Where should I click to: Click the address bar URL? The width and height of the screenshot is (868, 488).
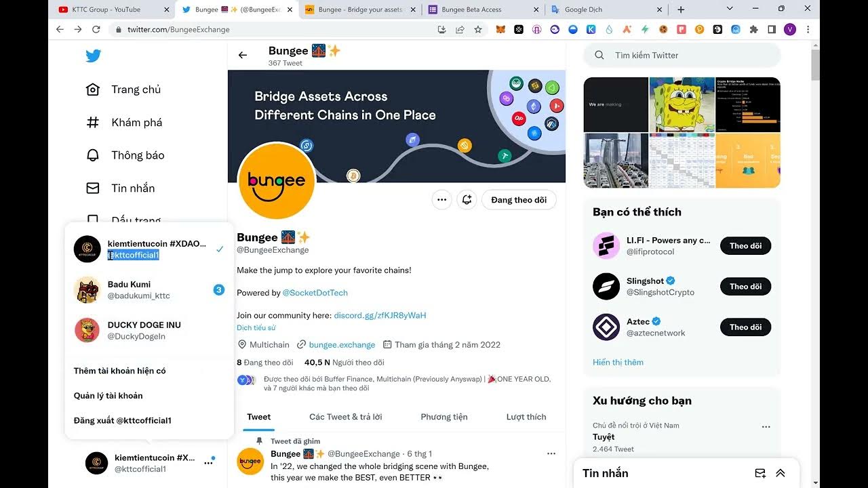(178, 29)
